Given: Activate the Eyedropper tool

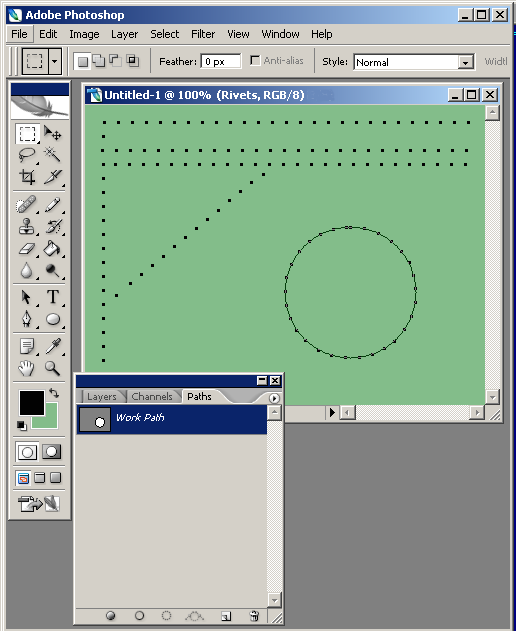Looking at the screenshot, I should click(x=52, y=346).
